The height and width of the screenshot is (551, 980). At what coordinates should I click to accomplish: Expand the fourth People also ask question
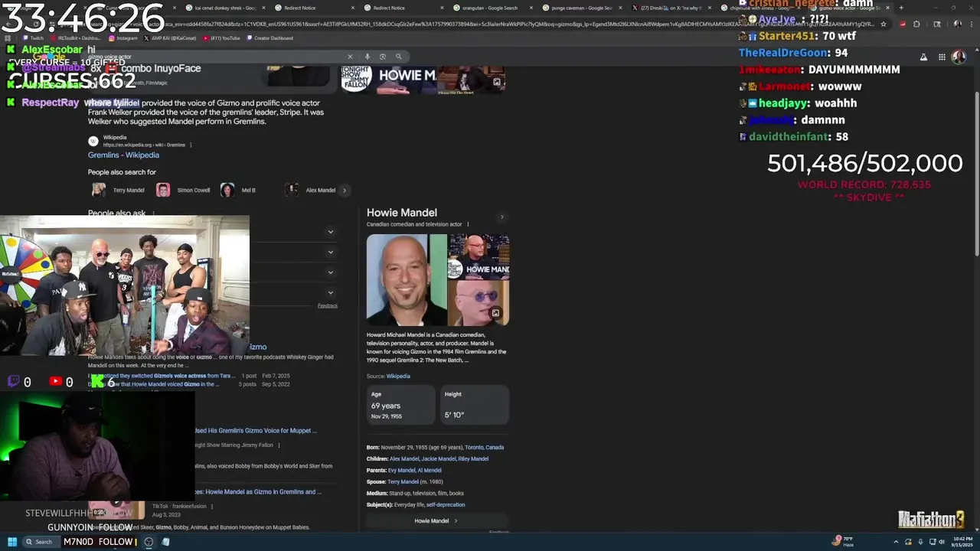[x=331, y=292]
